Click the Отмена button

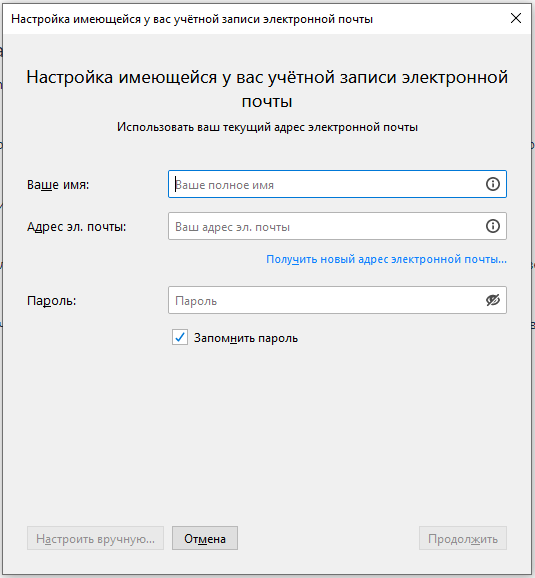[x=205, y=538]
